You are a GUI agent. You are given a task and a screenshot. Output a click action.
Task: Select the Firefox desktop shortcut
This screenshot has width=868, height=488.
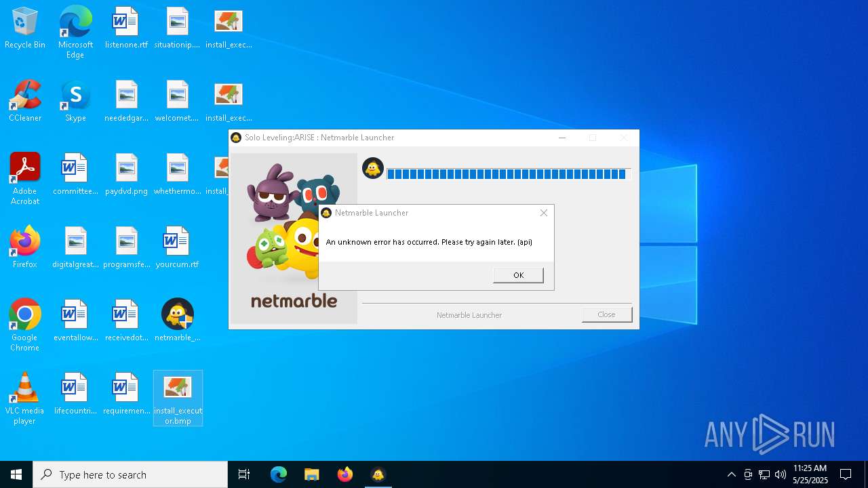(x=25, y=248)
